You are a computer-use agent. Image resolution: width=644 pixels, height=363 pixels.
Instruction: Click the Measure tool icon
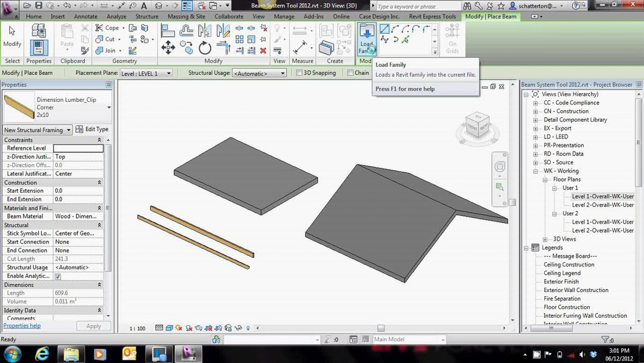(300, 48)
